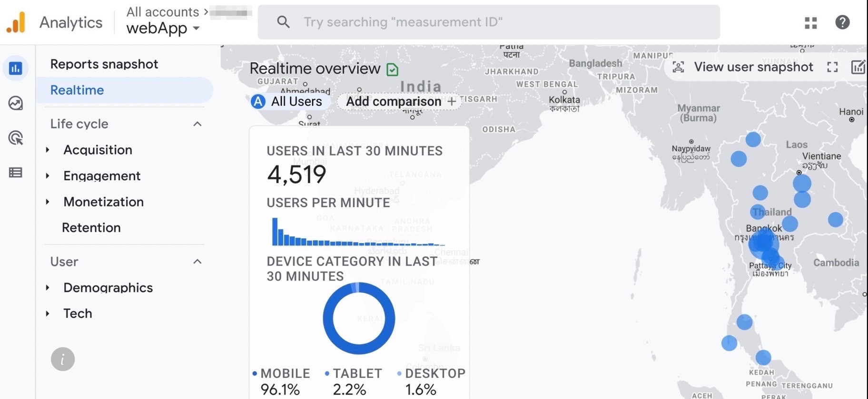The height and width of the screenshot is (399, 868).
Task: Click the Google Analytics logo
Action: pyautogui.click(x=16, y=22)
